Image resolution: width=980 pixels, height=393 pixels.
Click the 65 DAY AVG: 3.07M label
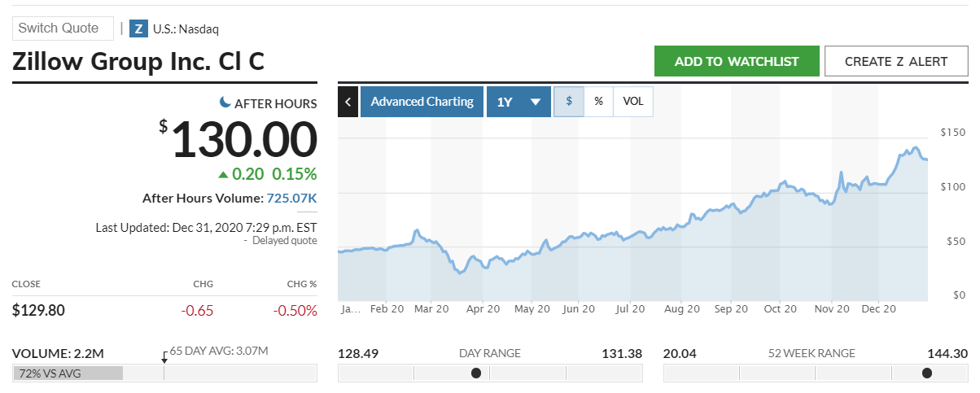click(219, 351)
